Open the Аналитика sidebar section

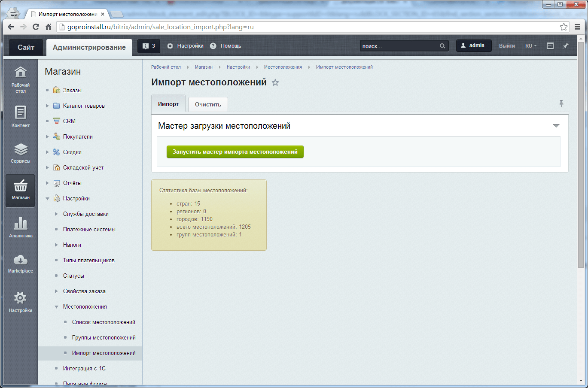coord(21,227)
